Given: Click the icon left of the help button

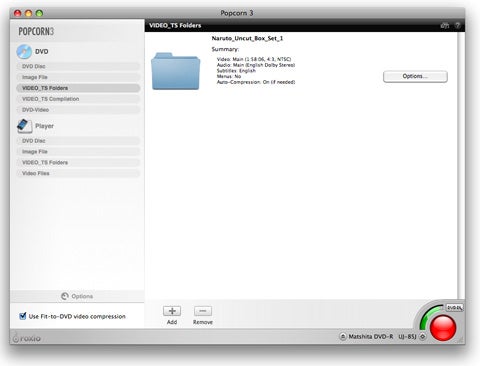Looking at the screenshot, I should (x=445, y=25).
